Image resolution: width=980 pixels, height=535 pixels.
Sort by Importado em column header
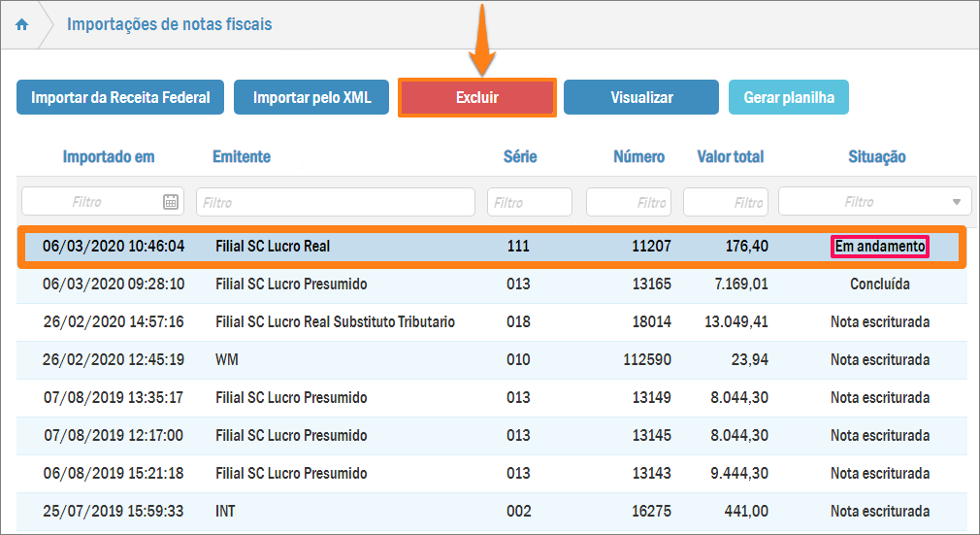[x=109, y=156]
